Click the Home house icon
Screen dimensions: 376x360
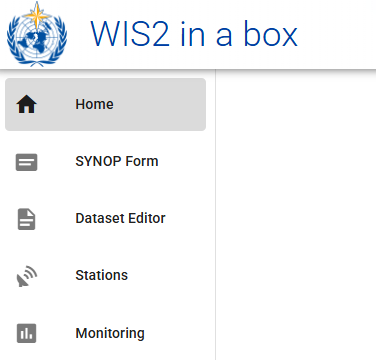[x=26, y=104]
